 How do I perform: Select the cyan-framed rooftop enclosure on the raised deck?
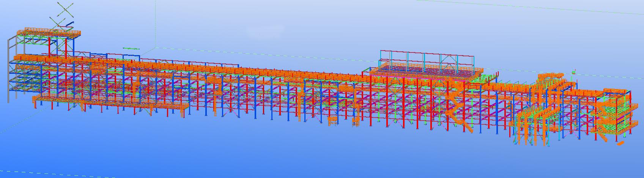tap(427, 61)
